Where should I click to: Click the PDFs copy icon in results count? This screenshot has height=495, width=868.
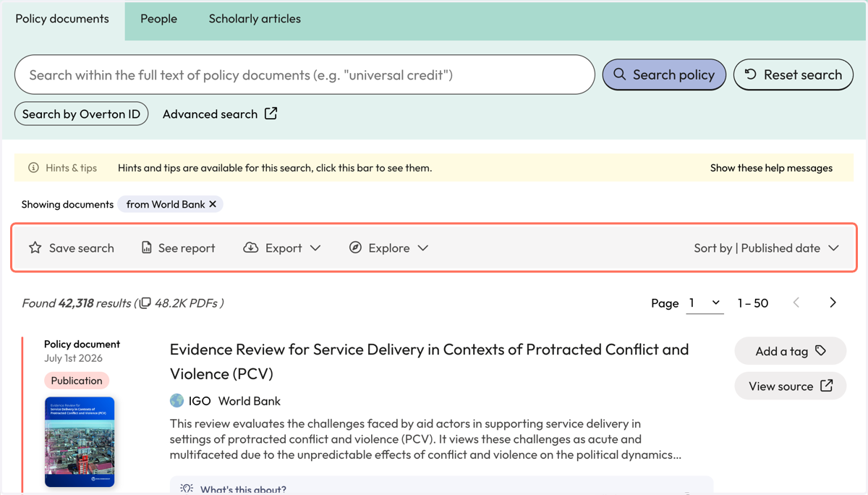pos(145,303)
